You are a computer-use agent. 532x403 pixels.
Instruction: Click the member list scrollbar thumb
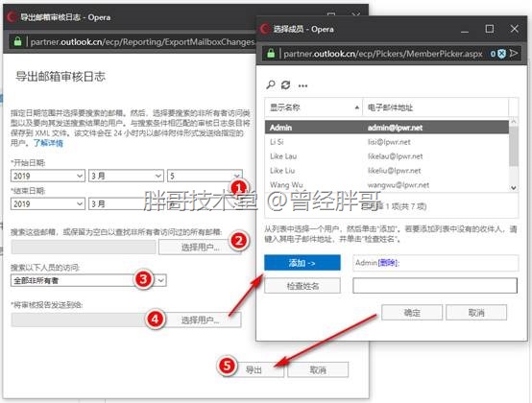514,146
